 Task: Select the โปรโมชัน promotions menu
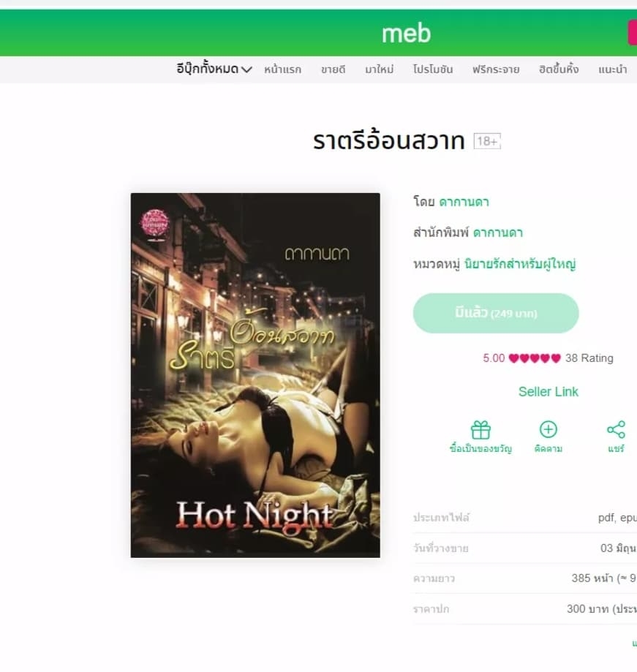432,69
